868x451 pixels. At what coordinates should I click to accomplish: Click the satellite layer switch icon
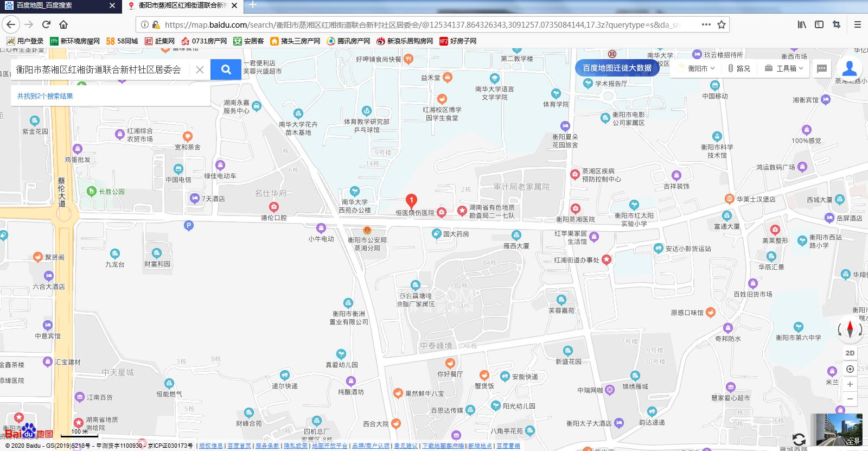(799, 439)
